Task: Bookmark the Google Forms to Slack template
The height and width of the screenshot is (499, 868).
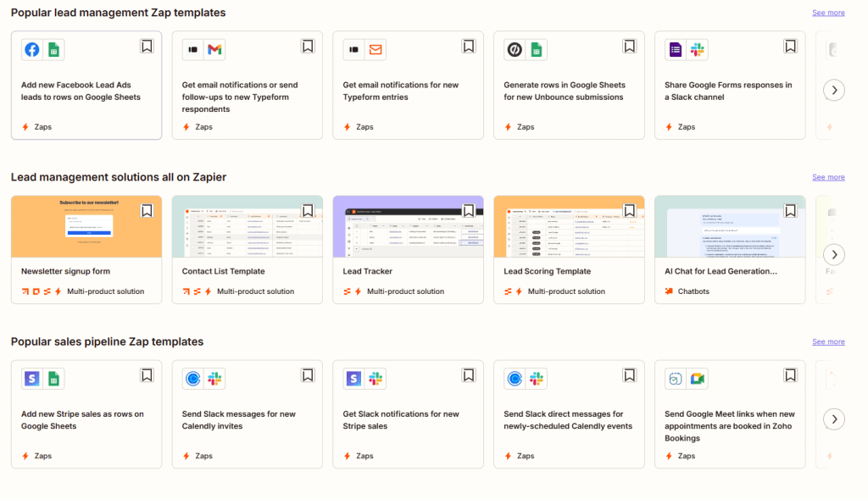Action: click(x=791, y=46)
